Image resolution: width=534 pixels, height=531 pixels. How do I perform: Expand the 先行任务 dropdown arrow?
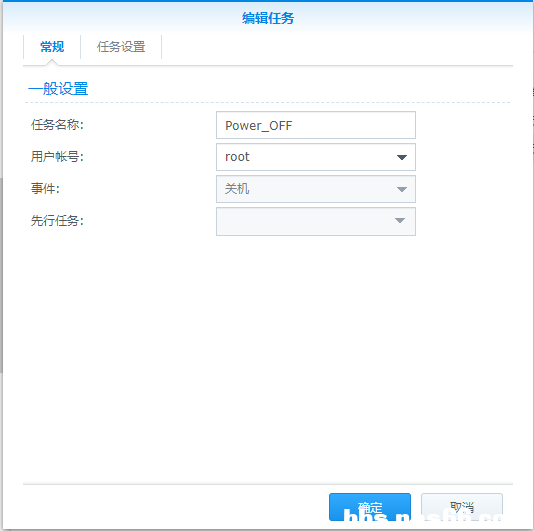coord(400,221)
